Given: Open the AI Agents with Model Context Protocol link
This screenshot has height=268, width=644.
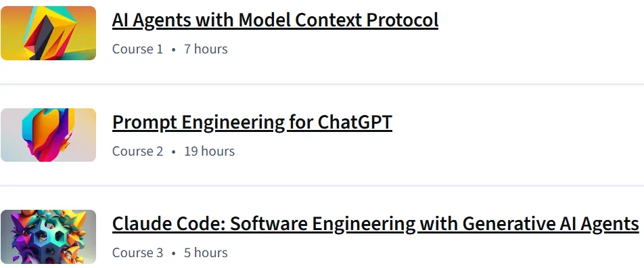Looking at the screenshot, I should click(275, 20).
